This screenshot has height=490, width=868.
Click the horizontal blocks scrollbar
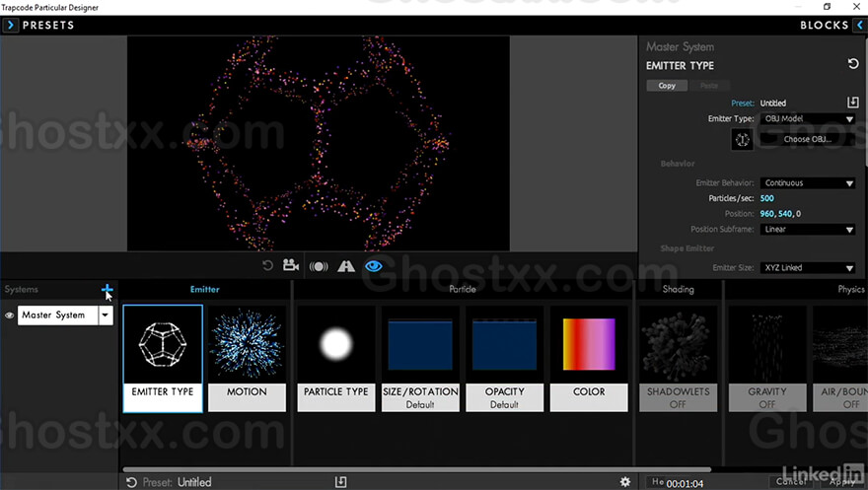click(x=416, y=469)
